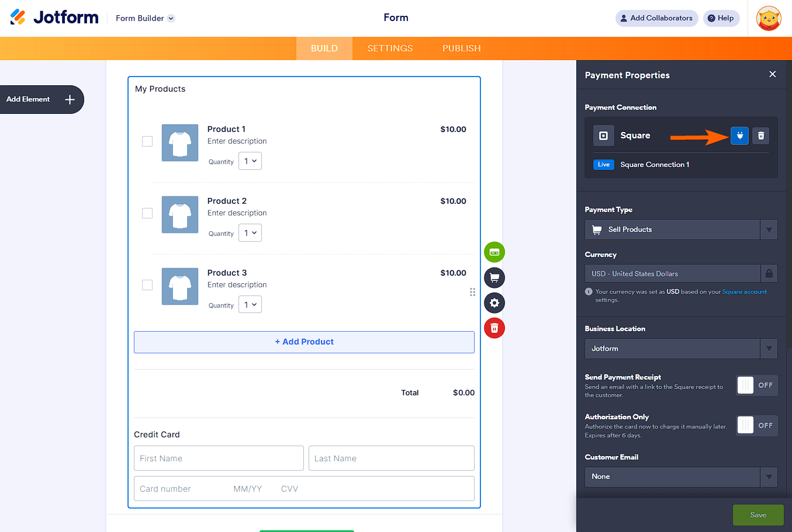The width and height of the screenshot is (792, 532).
Task: Click the Product 2 name text
Action: [x=227, y=201]
